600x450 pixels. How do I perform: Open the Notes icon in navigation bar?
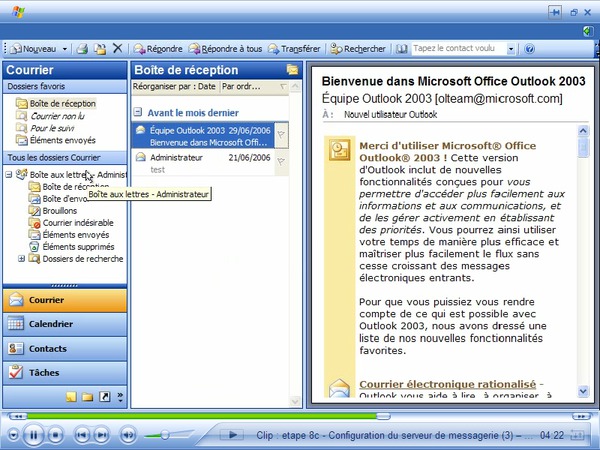click(71, 397)
